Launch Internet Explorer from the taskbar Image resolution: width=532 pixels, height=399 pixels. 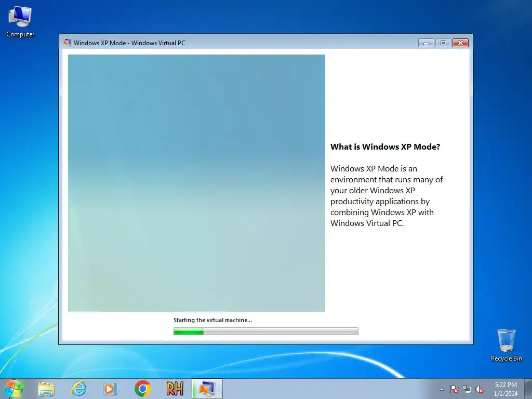pos(78,389)
